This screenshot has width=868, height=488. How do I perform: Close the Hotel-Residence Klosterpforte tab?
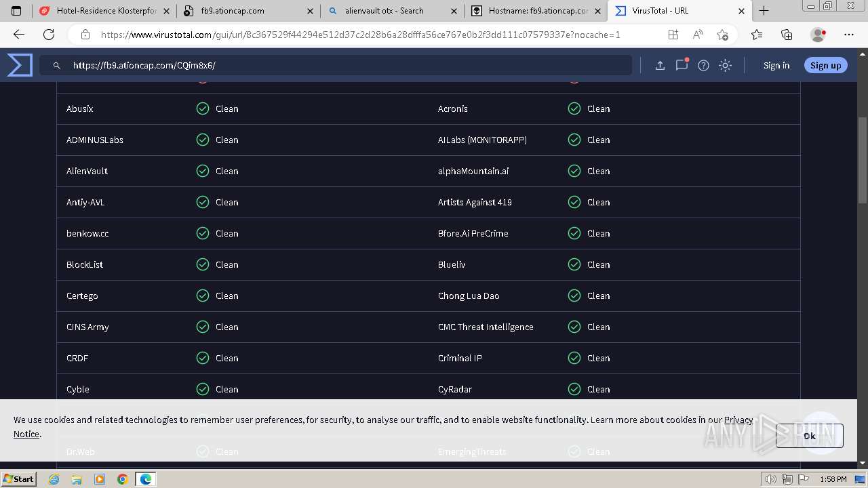166,11
